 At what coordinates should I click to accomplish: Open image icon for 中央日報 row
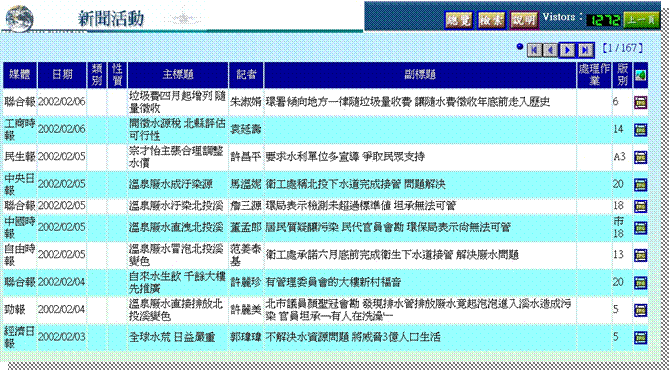point(640,185)
